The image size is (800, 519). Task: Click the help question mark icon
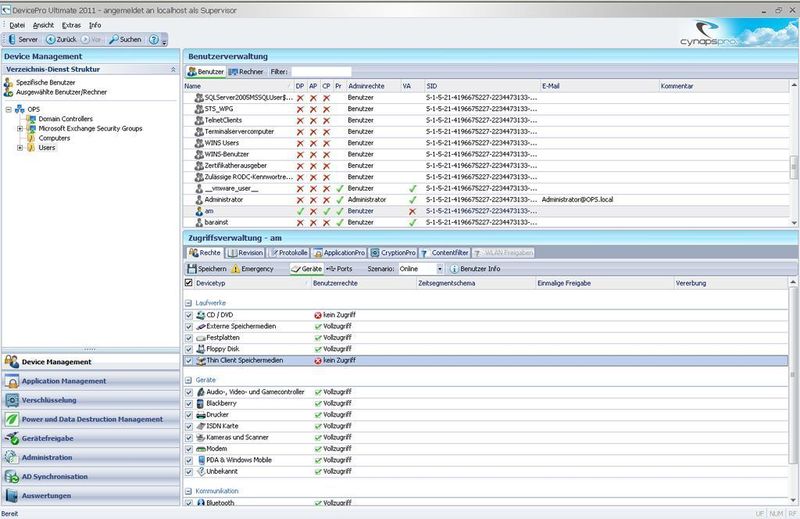click(x=154, y=39)
